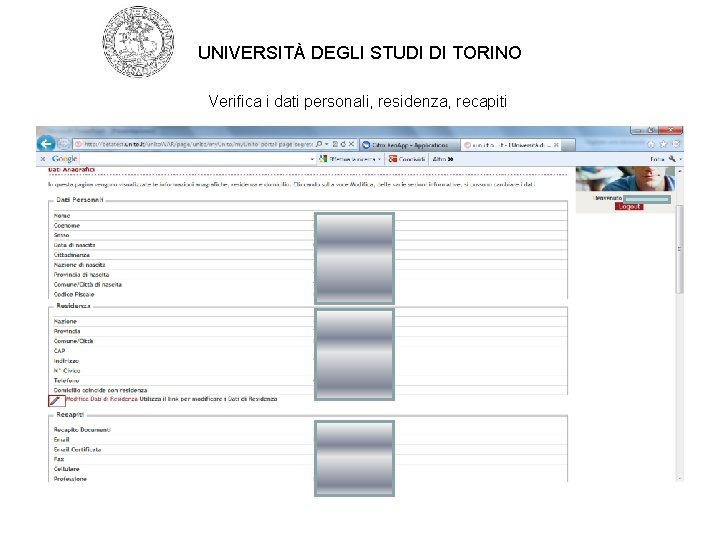Click the 'Comune/Città di nascita' row label

pyautogui.click(x=88, y=285)
